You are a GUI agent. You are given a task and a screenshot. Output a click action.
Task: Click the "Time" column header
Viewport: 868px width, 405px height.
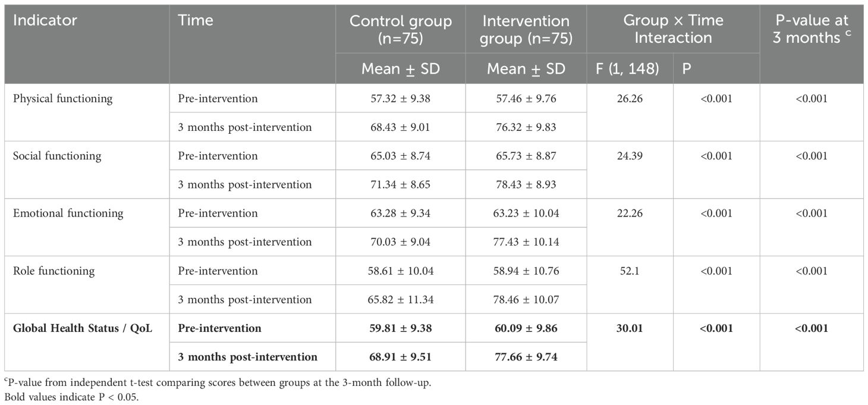click(x=196, y=20)
